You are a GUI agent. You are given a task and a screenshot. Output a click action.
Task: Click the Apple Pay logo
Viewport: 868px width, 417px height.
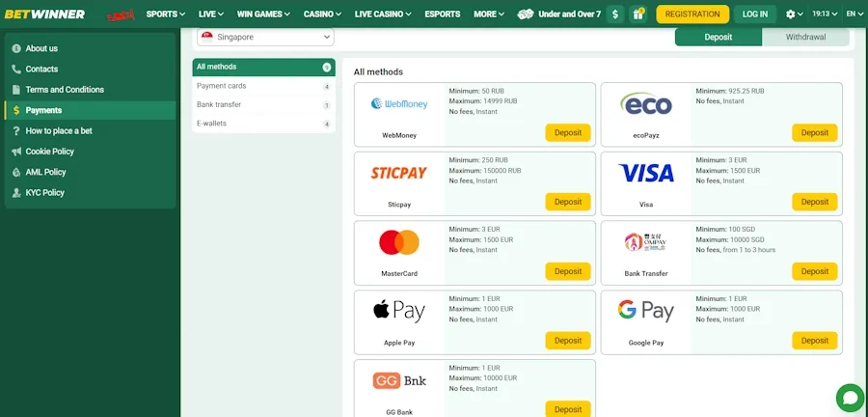[399, 311]
